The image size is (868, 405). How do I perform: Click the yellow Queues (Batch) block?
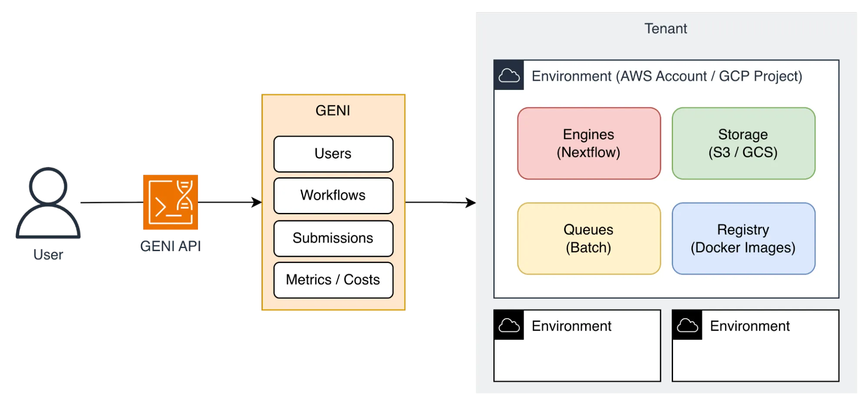click(589, 239)
